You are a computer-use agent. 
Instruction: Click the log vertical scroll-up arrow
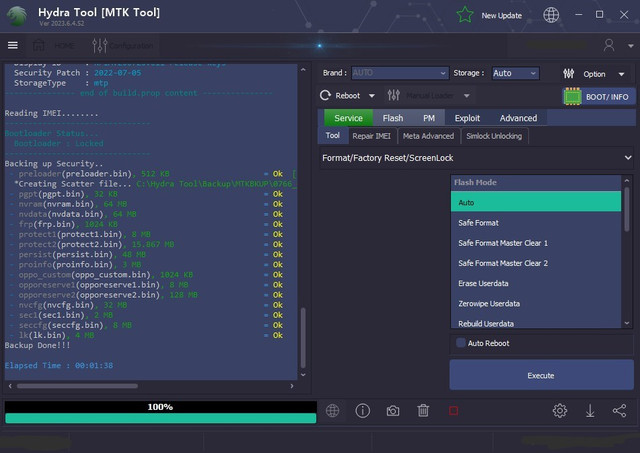303,70
